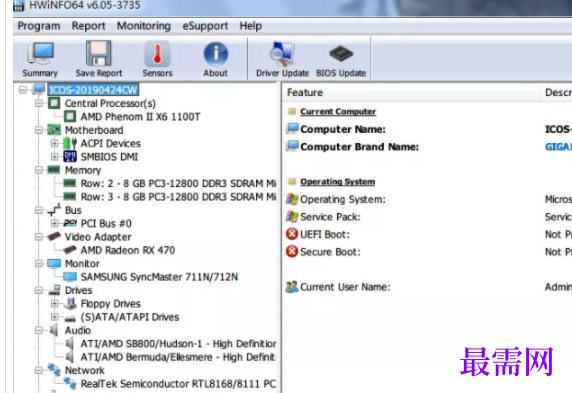Screen dimensions: 572x393
Task: Click the Computer Brand Name: row
Action: coord(359,147)
